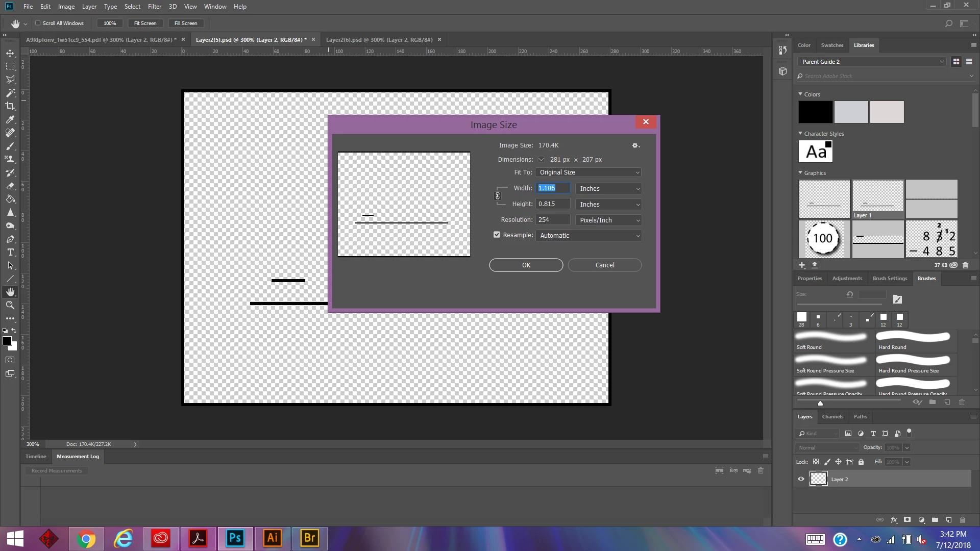Open Illustrator from the taskbar
Viewport: 980px width, 551px height.
point(273,538)
